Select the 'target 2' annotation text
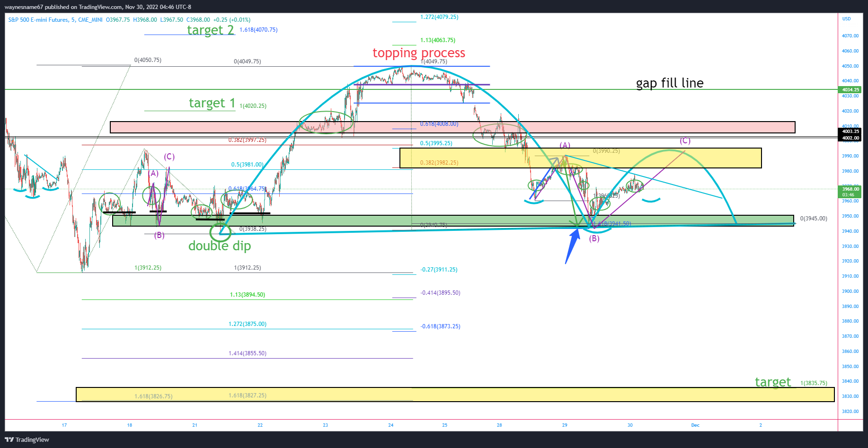 tap(211, 30)
